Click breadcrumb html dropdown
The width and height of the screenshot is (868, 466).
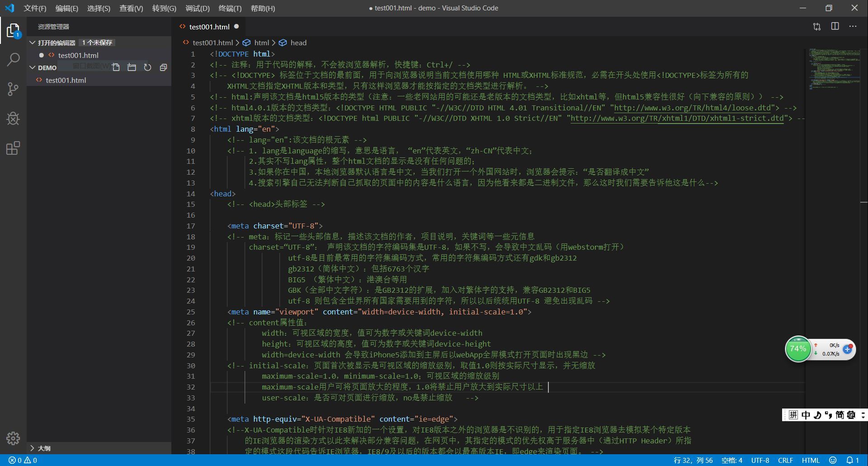click(x=257, y=43)
